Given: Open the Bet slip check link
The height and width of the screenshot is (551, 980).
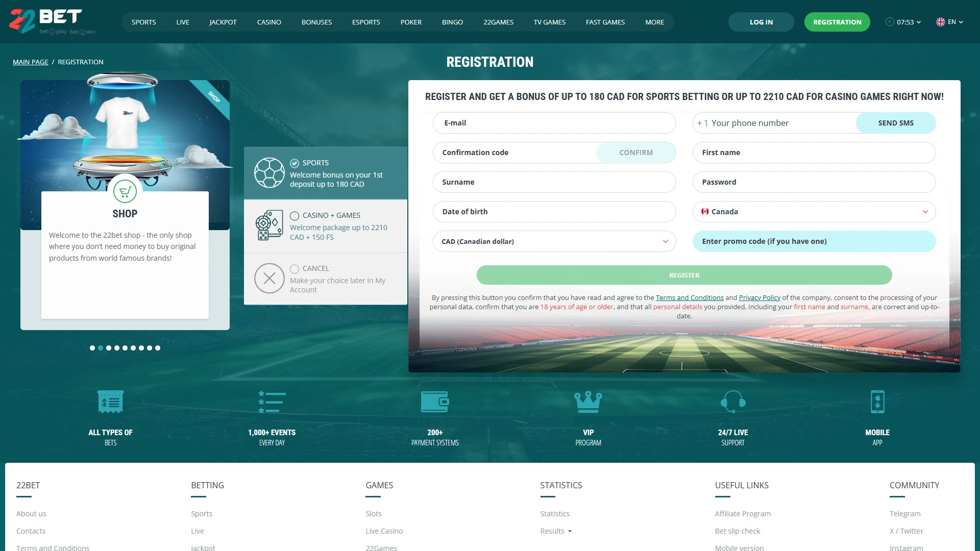Looking at the screenshot, I should (738, 531).
